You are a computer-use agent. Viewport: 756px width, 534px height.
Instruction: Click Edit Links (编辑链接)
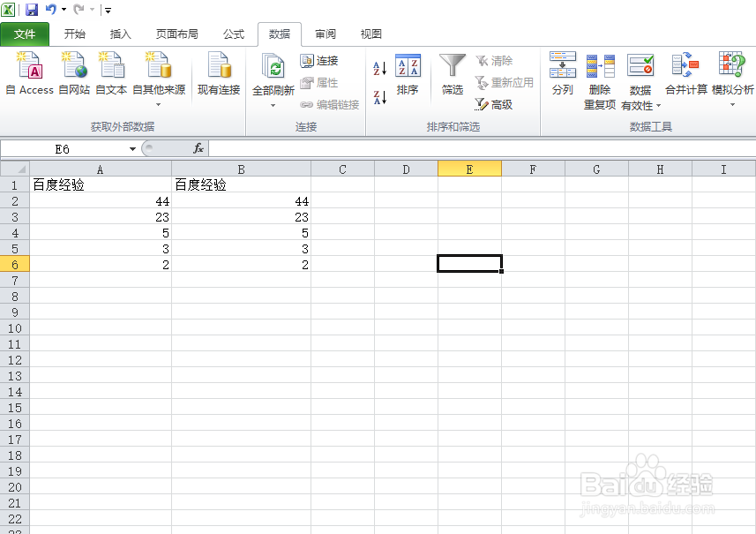330,105
